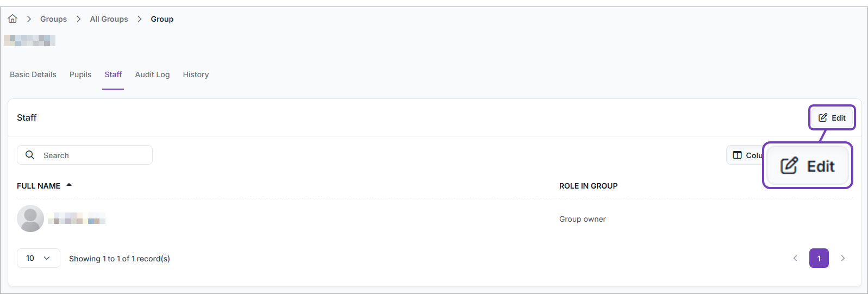Click the staff member avatar
The image size is (868, 294).
[30, 218]
